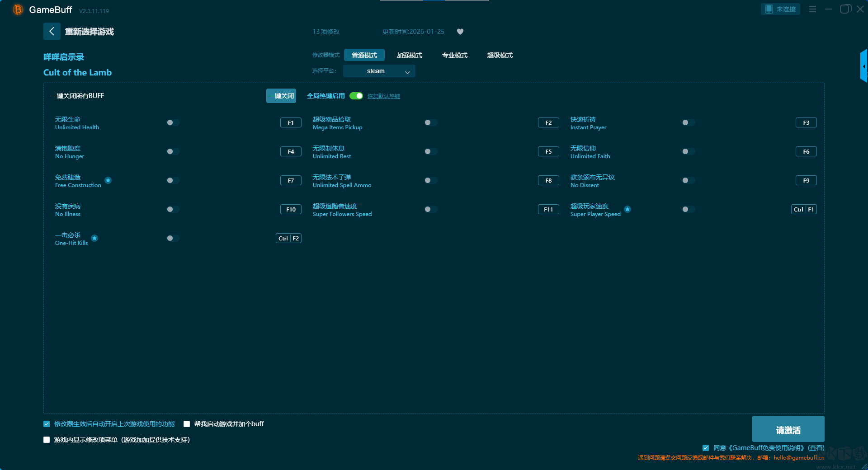Screen dimensions: 868x470
Task: Click the back arrow to reselect game
Action: (52, 31)
